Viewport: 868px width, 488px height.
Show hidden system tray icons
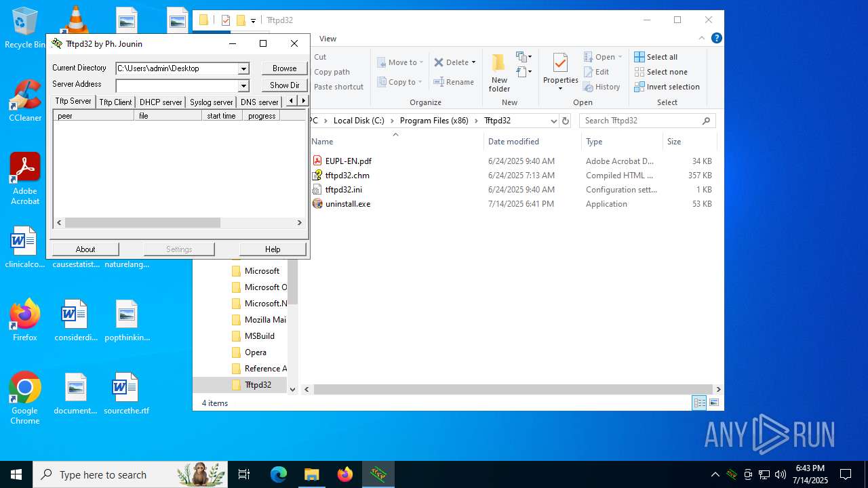715,474
